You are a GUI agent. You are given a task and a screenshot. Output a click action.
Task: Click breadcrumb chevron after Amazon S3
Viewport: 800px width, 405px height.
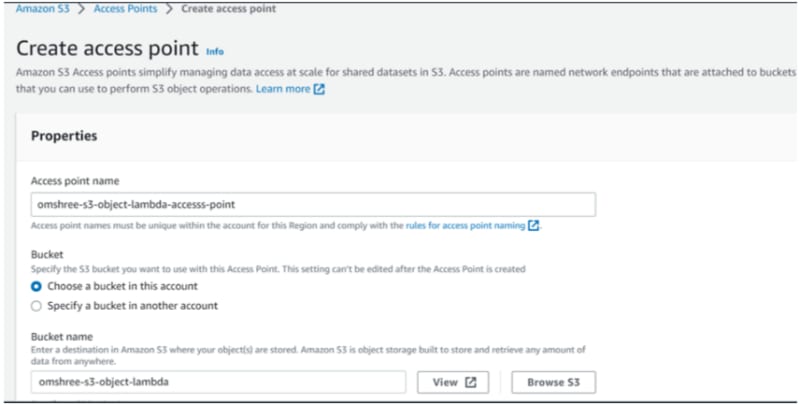coord(81,9)
